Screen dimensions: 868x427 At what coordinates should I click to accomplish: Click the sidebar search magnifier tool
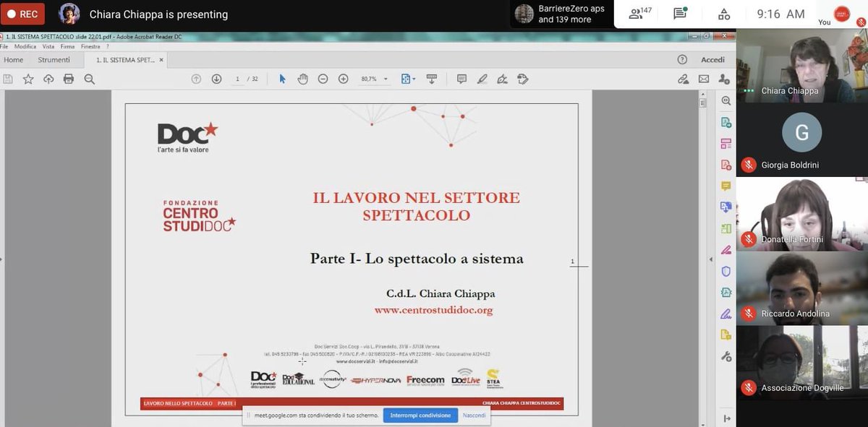726,102
